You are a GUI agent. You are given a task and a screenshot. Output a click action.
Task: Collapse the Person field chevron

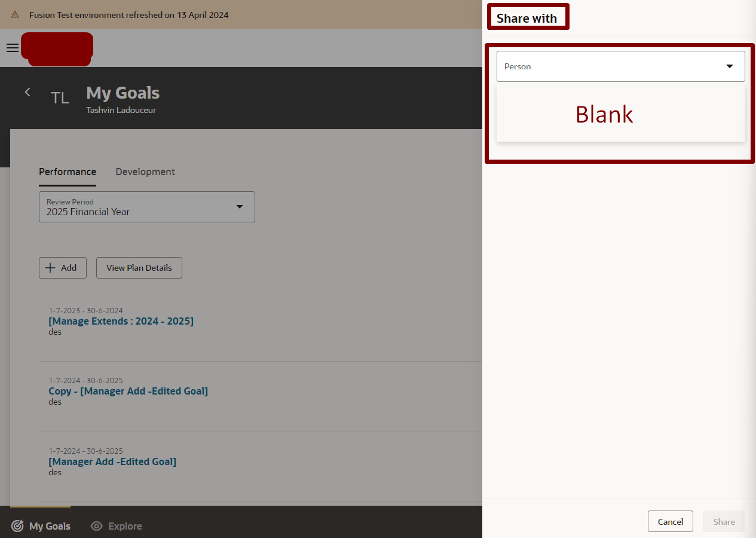(729, 66)
